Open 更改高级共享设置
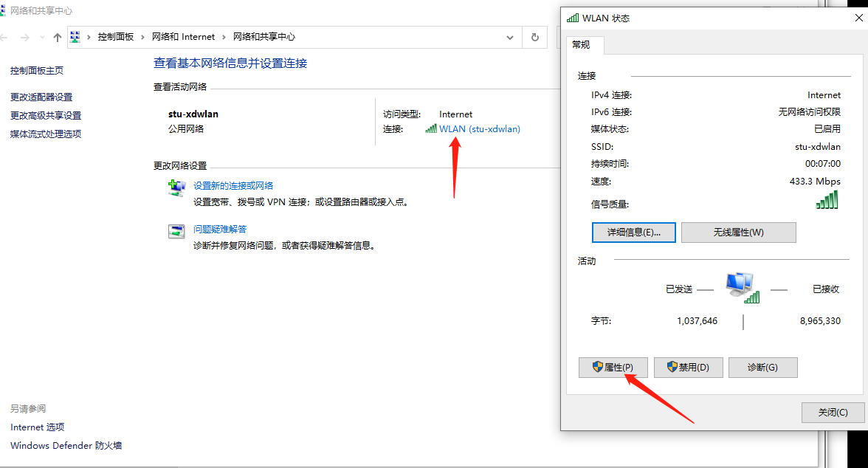Viewport: 868px width, 468px height. pos(46,116)
